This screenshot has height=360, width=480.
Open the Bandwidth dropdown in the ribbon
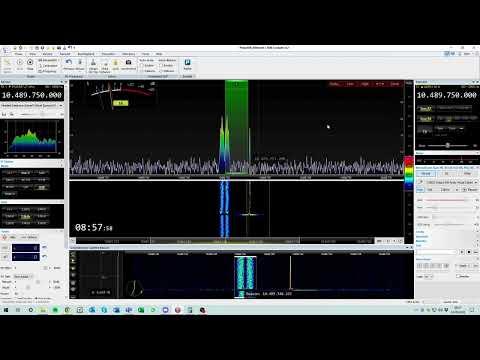click(49, 60)
